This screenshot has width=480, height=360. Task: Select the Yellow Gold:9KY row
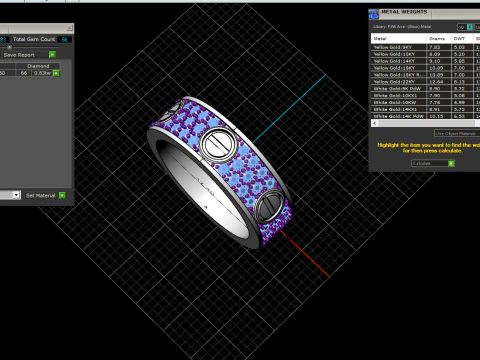click(425, 47)
